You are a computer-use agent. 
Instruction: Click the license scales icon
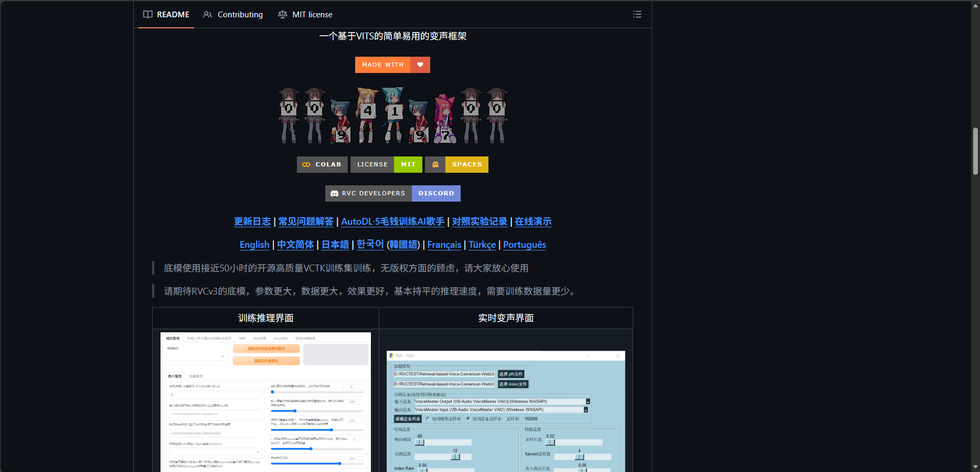tap(282, 15)
